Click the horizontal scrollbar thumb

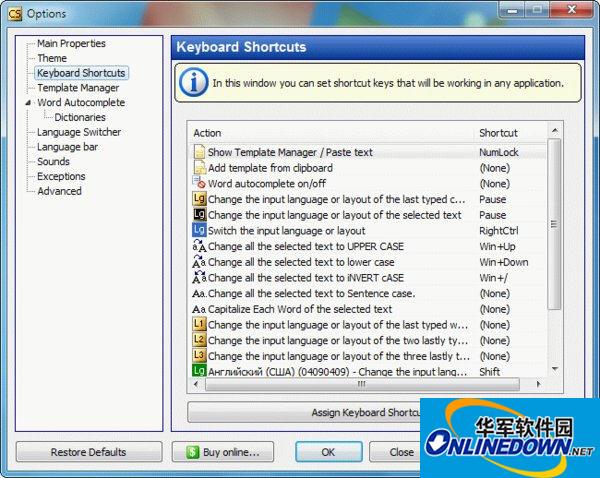(x=362, y=384)
